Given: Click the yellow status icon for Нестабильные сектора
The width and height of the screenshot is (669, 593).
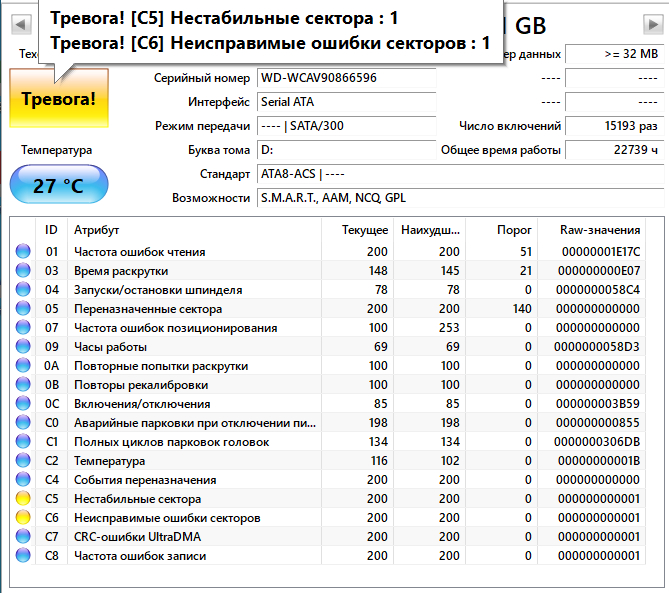Looking at the screenshot, I should (23, 499).
